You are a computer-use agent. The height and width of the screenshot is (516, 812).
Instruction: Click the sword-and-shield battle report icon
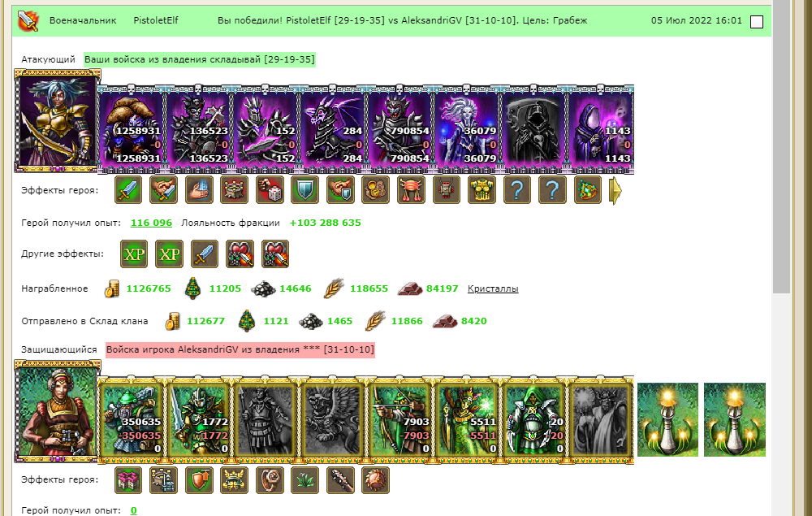click(x=28, y=21)
